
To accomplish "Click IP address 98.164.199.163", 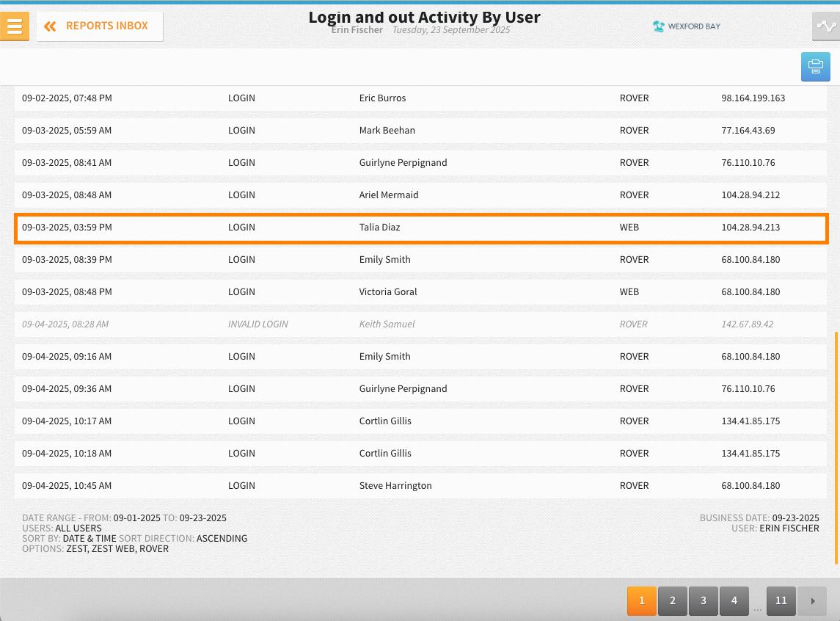I will tap(753, 98).
